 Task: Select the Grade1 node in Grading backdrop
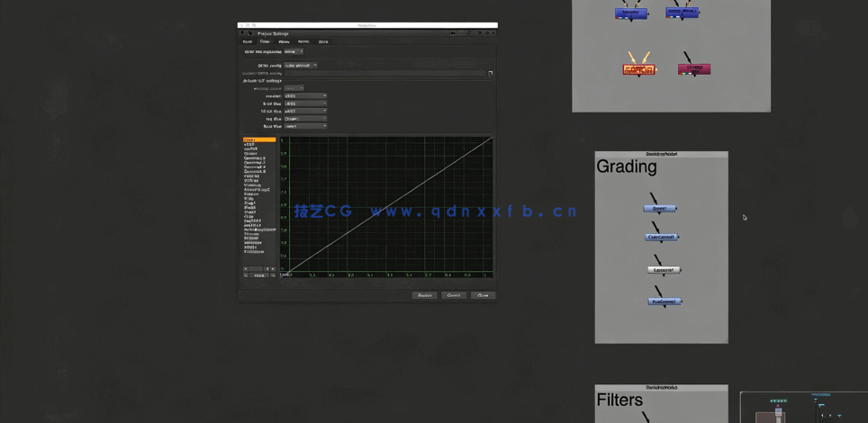[x=660, y=209]
